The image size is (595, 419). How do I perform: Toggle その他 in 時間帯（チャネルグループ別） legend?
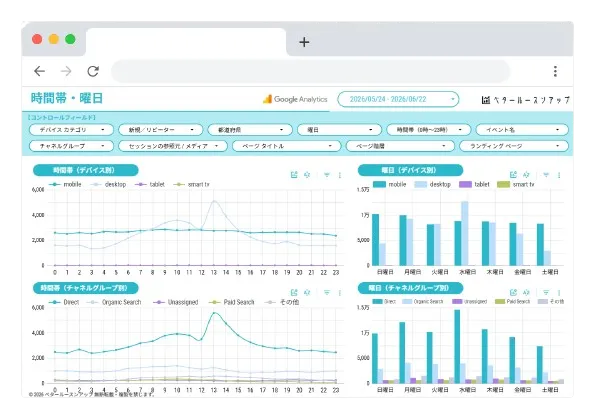[x=282, y=302]
